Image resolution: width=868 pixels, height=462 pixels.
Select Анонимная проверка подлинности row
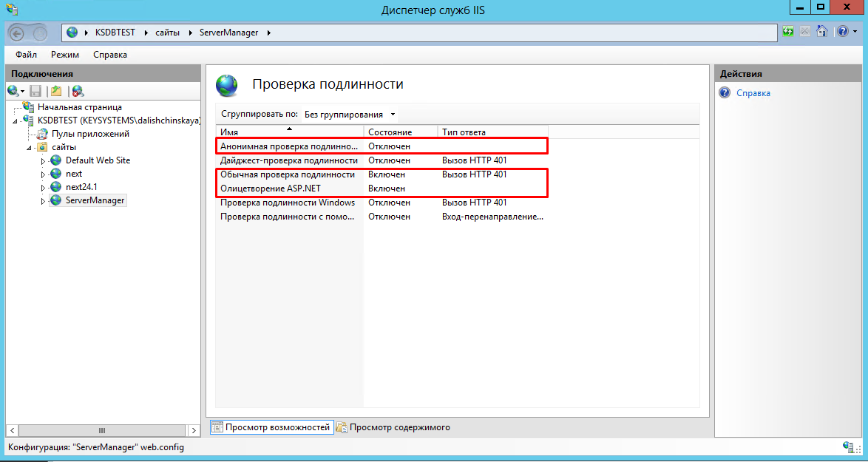pos(382,146)
